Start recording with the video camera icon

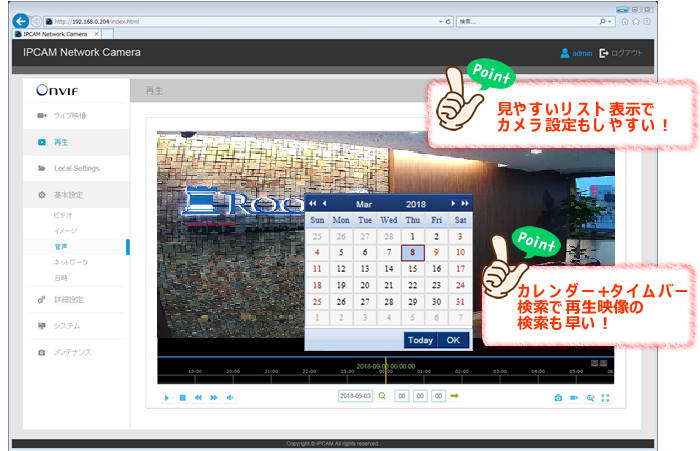click(x=574, y=397)
